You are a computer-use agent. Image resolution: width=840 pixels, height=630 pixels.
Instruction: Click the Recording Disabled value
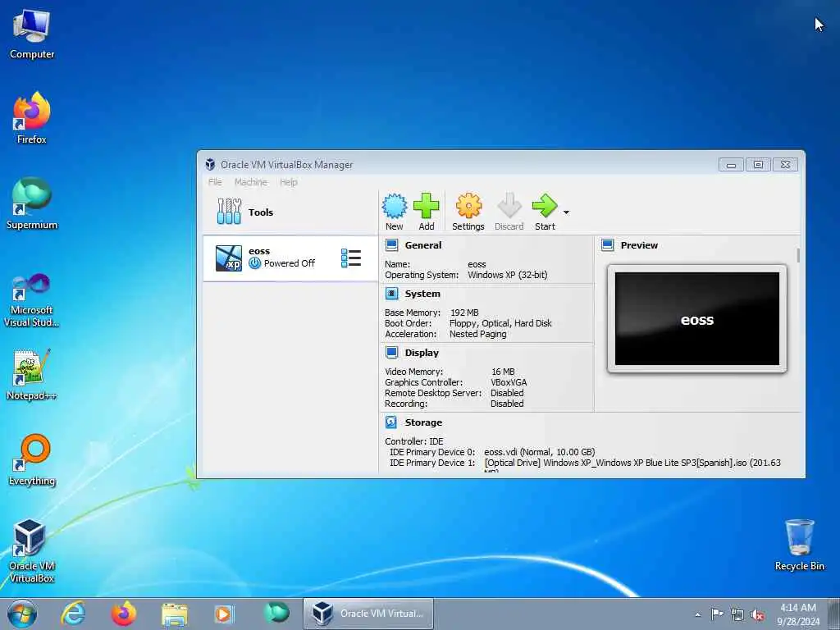coord(507,404)
